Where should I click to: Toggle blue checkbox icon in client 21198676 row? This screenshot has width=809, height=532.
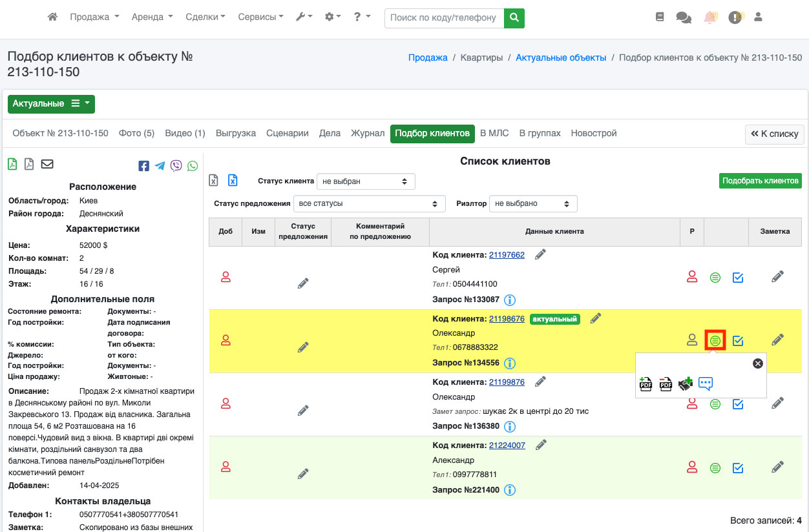(x=738, y=340)
